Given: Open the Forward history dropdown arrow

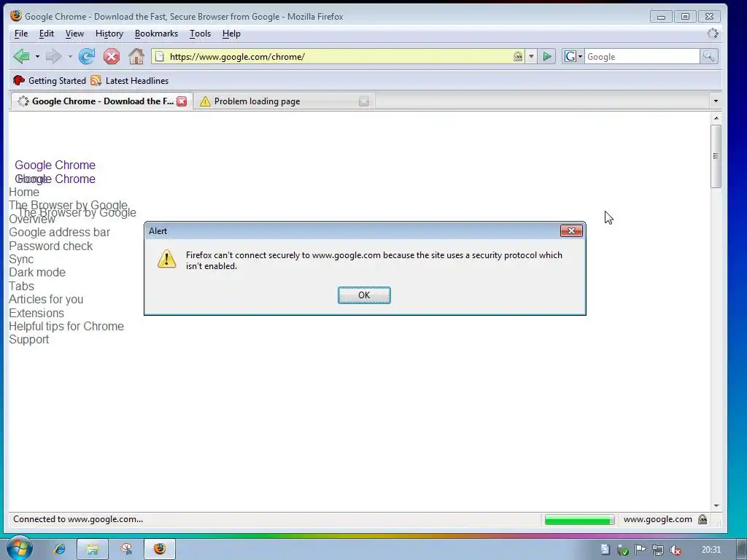Looking at the screenshot, I should point(70,57).
